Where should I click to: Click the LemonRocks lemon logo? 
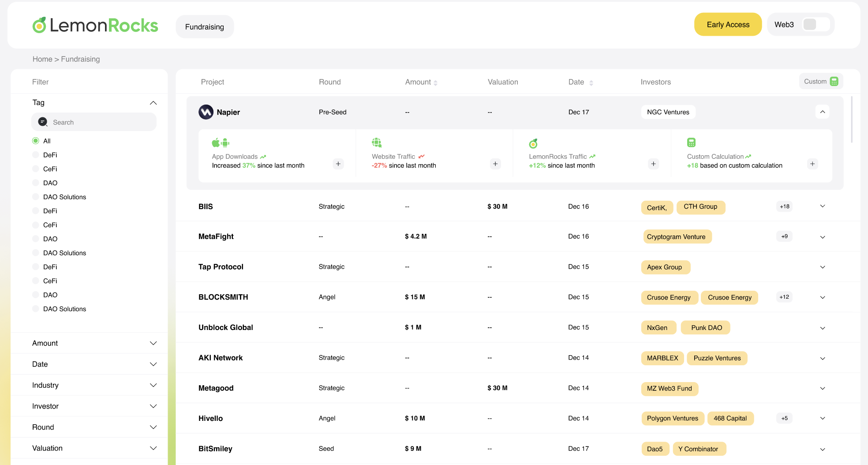39,25
